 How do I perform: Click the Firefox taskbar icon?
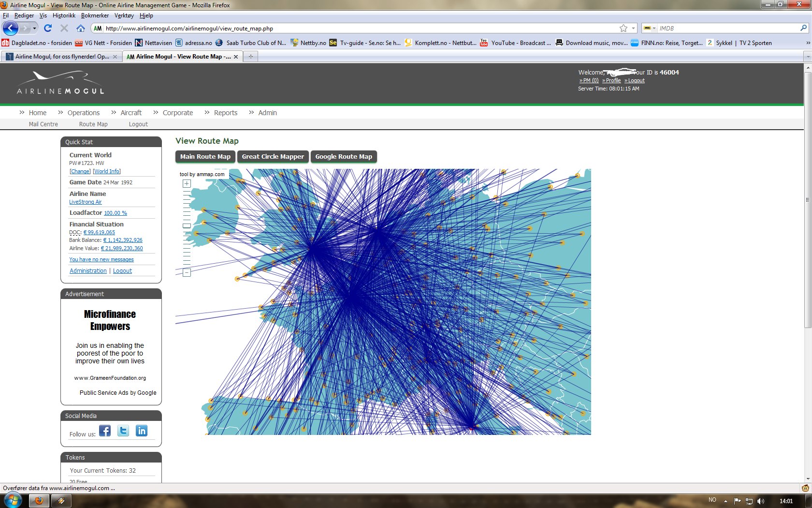[x=39, y=501]
